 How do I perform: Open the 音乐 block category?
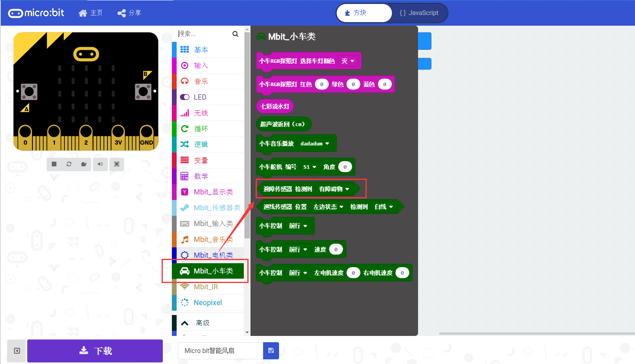pyautogui.click(x=208, y=81)
